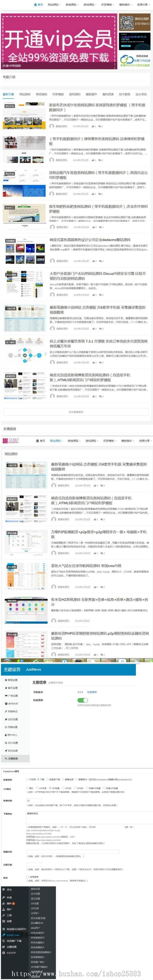Click the site logo in second page header
Viewport: 153px width, 980px height.
pos(11,440)
